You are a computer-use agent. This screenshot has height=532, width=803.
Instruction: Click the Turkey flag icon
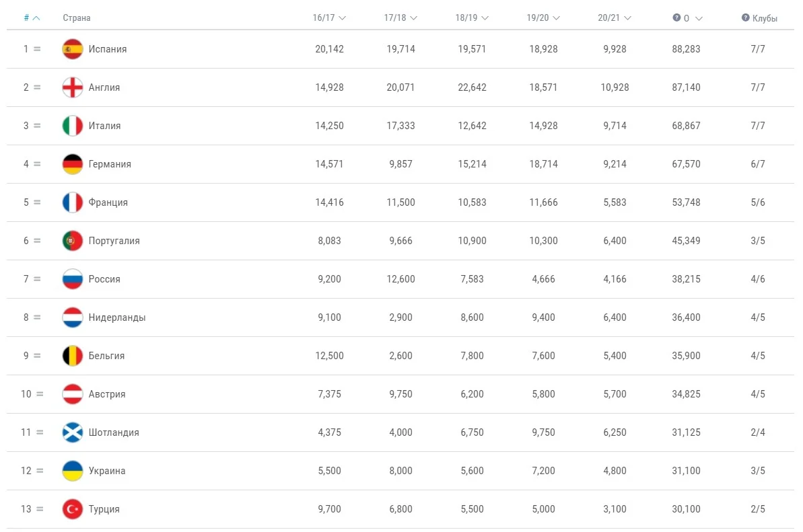pos(73,509)
